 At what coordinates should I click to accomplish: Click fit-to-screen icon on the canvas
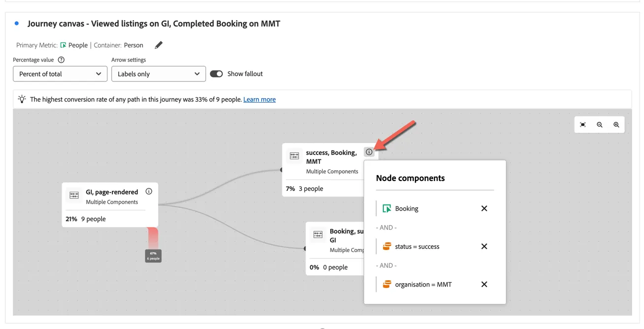583,125
